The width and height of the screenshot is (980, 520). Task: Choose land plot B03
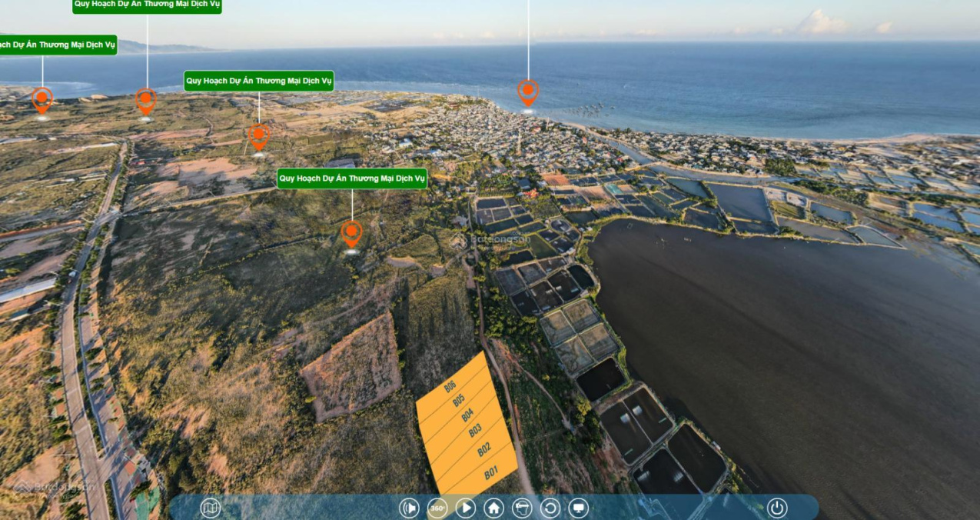[x=475, y=430]
